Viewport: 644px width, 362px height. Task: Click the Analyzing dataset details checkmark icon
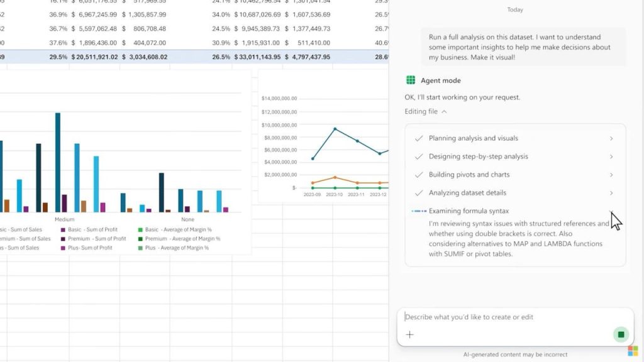coord(418,193)
